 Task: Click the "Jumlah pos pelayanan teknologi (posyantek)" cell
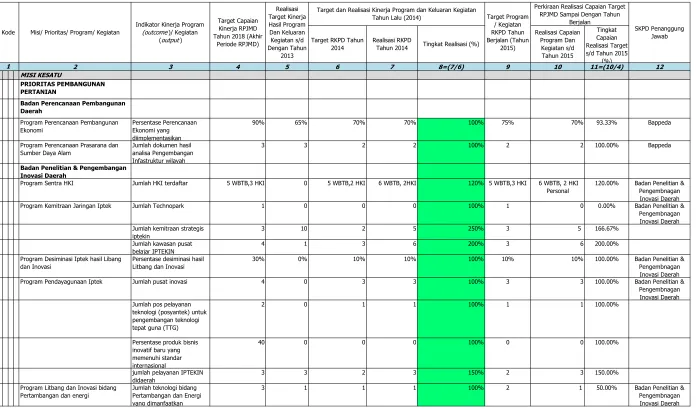[x=170, y=319]
